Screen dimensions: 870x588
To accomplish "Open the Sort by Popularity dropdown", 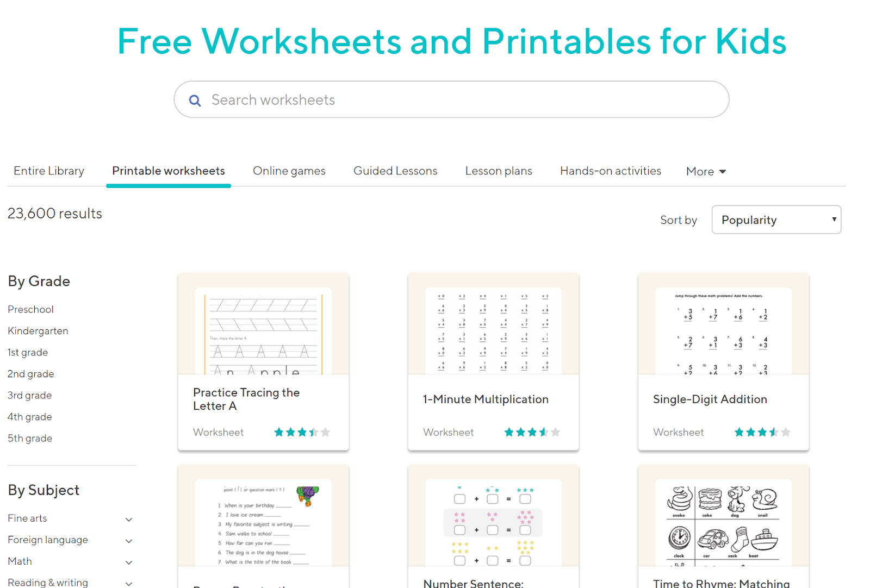I will [776, 220].
